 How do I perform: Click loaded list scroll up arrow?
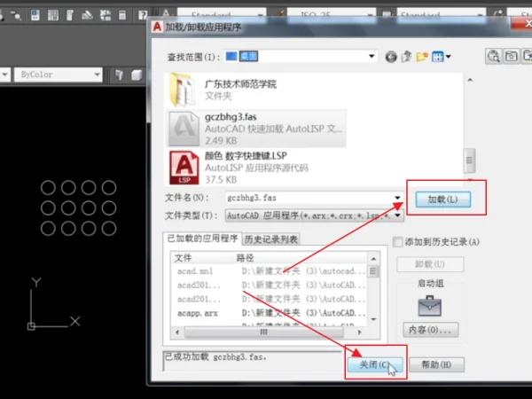tap(373, 259)
